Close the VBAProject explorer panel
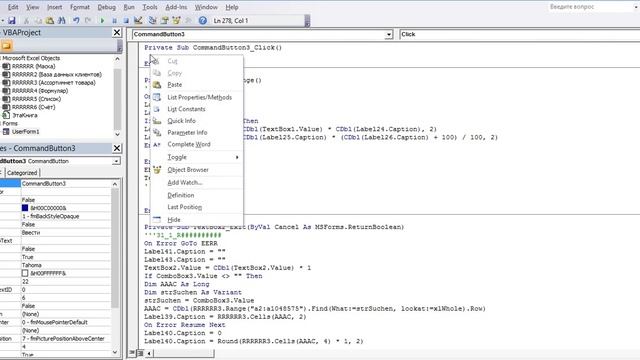 pos(117,32)
